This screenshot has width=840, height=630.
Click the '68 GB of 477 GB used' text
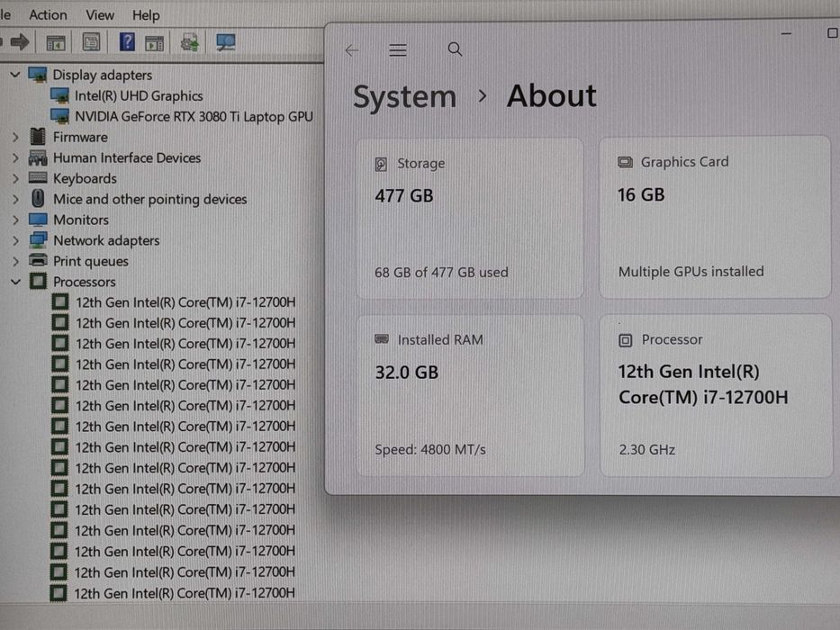pyautogui.click(x=441, y=272)
